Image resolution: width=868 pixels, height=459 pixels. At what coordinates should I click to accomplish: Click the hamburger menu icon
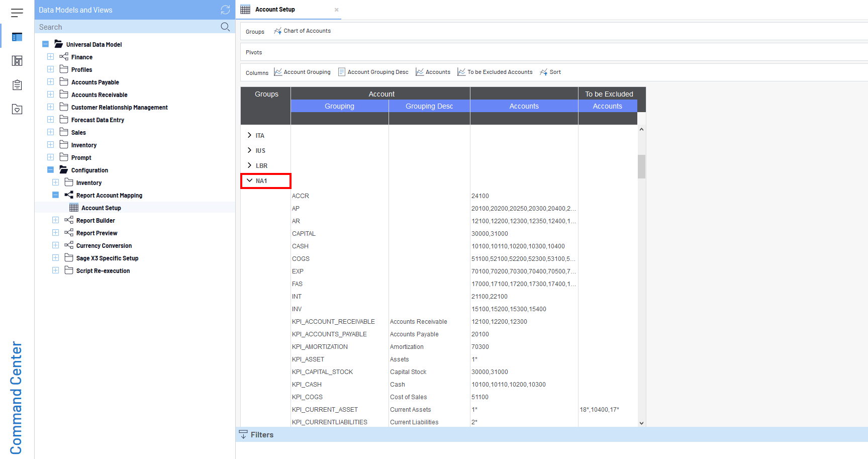pos(17,13)
